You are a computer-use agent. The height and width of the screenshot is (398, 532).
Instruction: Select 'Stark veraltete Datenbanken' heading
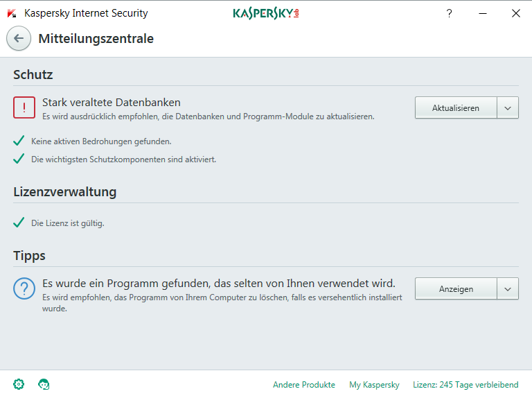pyautogui.click(x=112, y=102)
